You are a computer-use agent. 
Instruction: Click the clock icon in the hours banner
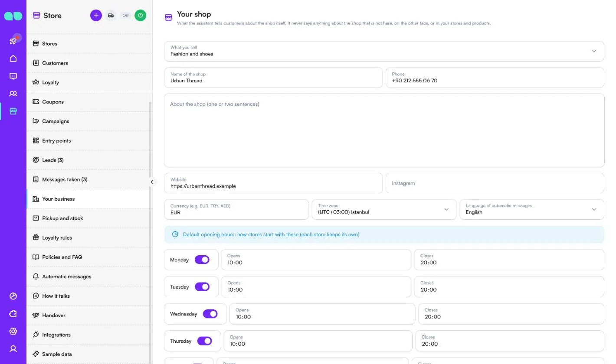click(x=175, y=234)
